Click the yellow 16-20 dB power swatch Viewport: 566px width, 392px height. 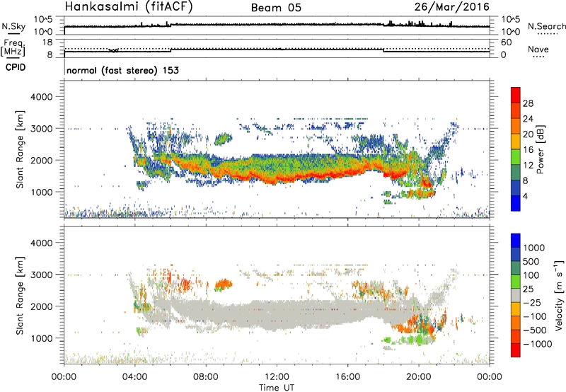pos(516,142)
